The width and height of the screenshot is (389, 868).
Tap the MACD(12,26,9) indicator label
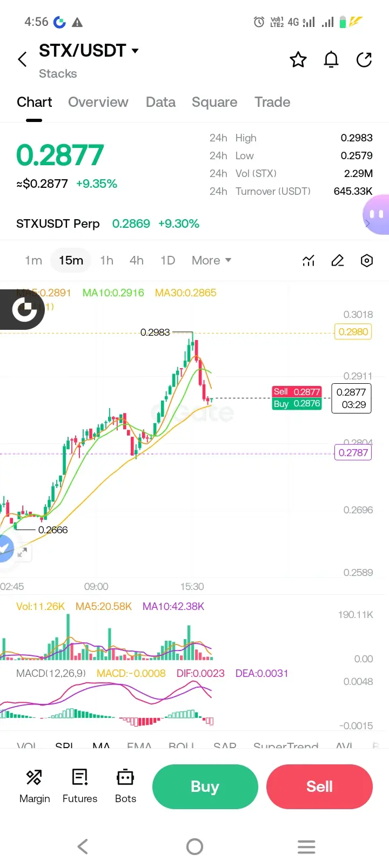point(51,673)
